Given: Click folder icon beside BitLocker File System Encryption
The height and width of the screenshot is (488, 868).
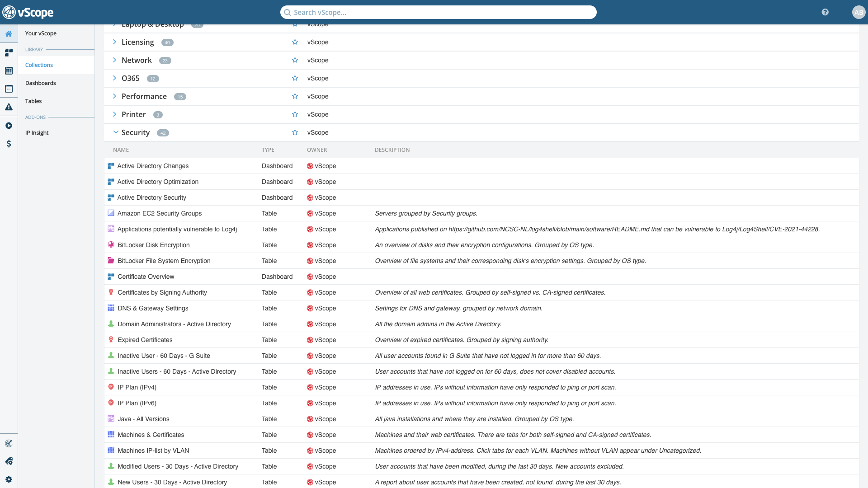Looking at the screenshot, I should click(111, 261).
